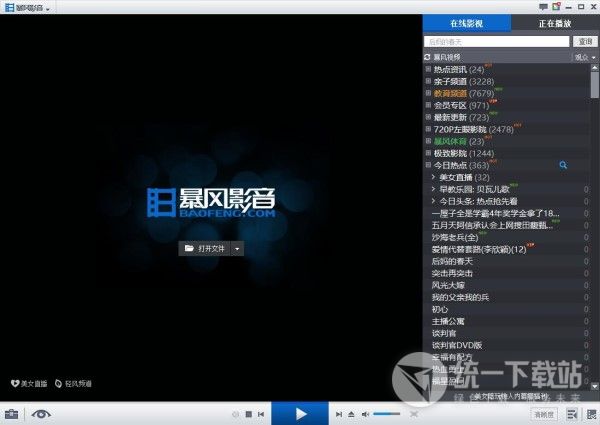Click the volume slider
Screen dimensions: 600x425
click(388, 414)
